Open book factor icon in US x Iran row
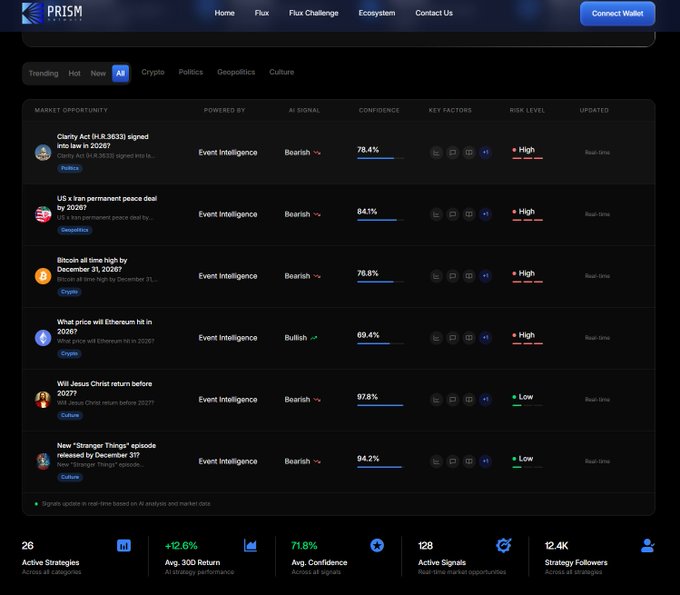680x595 pixels. tap(469, 214)
